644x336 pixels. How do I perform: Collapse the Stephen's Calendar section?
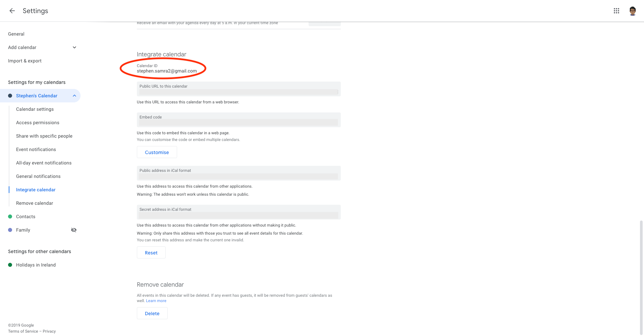point(74,96)
